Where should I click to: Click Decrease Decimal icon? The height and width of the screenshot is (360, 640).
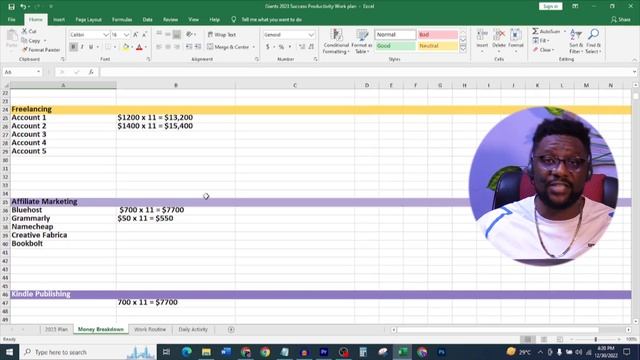coord(311,47)
